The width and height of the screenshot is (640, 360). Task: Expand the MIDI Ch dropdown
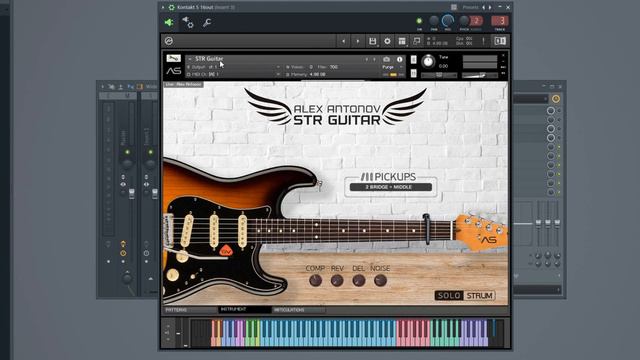[x=278, y=74]
